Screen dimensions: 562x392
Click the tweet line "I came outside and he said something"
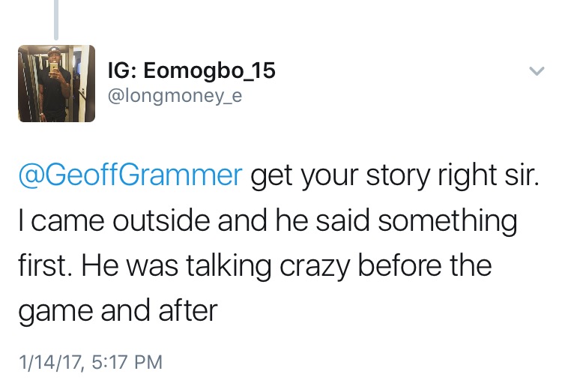[x=268, y=220]
